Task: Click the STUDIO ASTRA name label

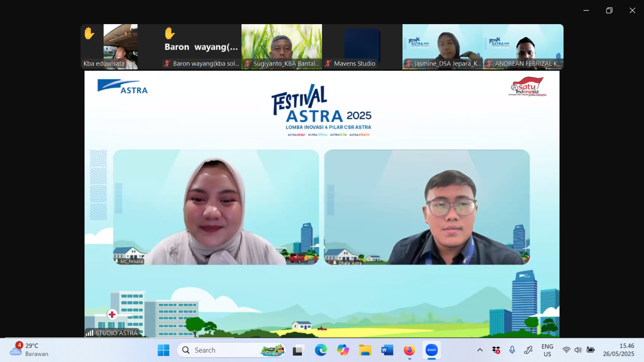Action: pos(117,333)
